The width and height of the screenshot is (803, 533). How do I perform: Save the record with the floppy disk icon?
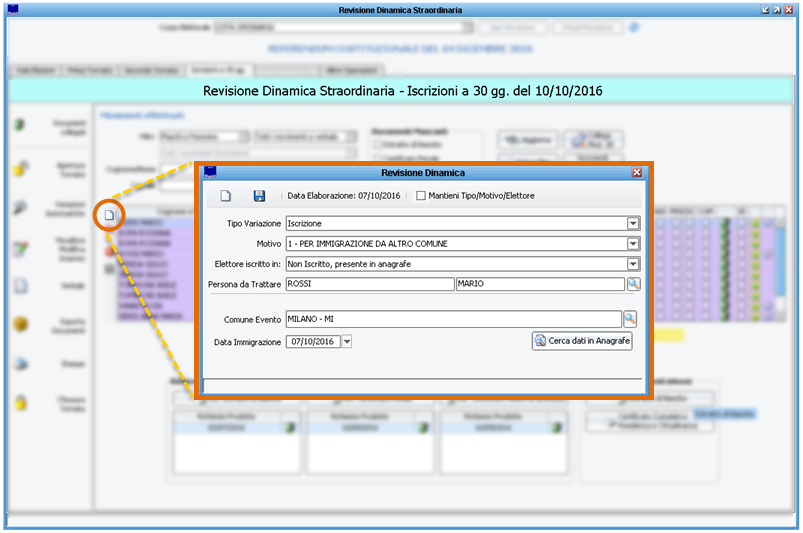(x=260, y=196)
